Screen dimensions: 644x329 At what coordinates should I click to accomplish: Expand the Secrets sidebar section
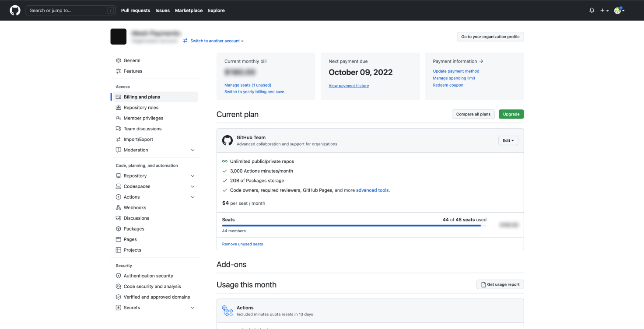pyautogui.click(x=192, y=308)
